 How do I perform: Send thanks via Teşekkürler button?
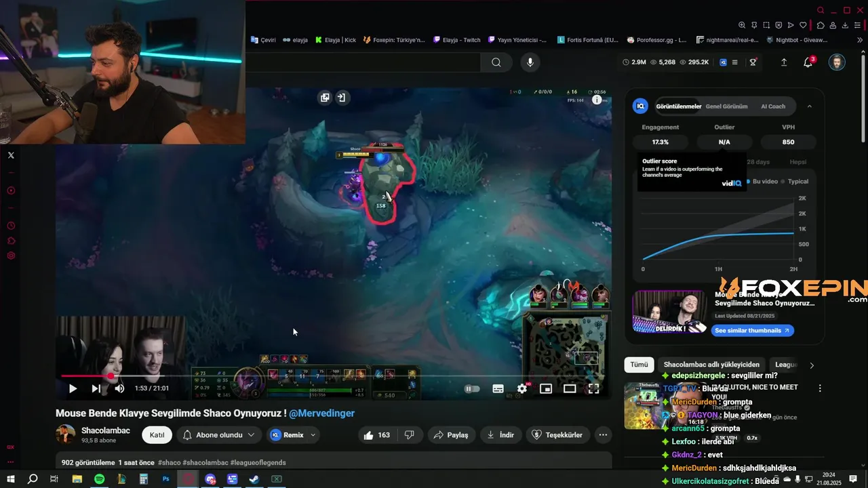pos(557,435)
